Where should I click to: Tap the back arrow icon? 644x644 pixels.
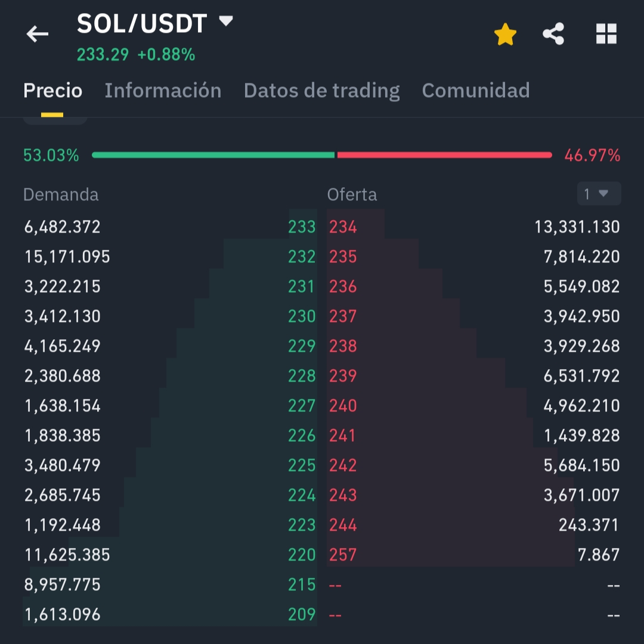[37, 34]
